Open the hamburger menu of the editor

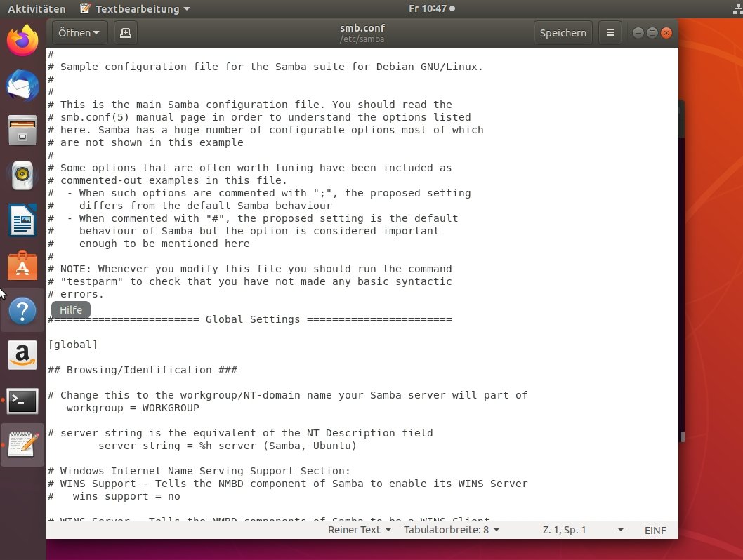coord(610,32)
